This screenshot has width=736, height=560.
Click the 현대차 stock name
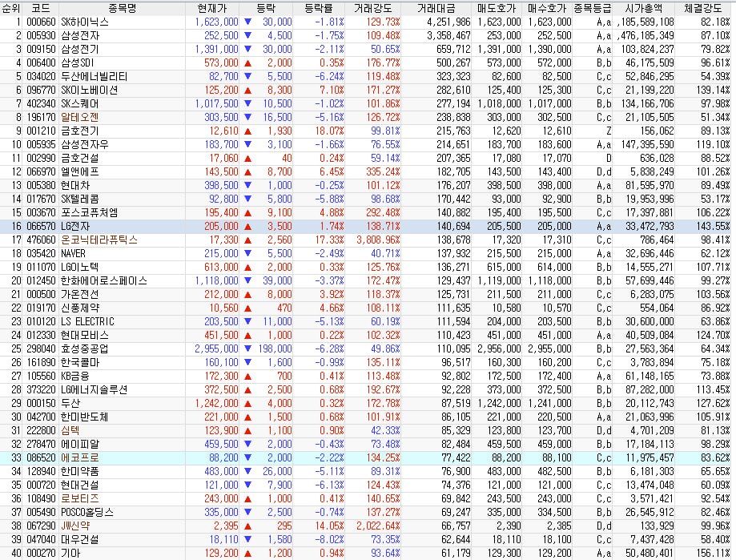75,185
